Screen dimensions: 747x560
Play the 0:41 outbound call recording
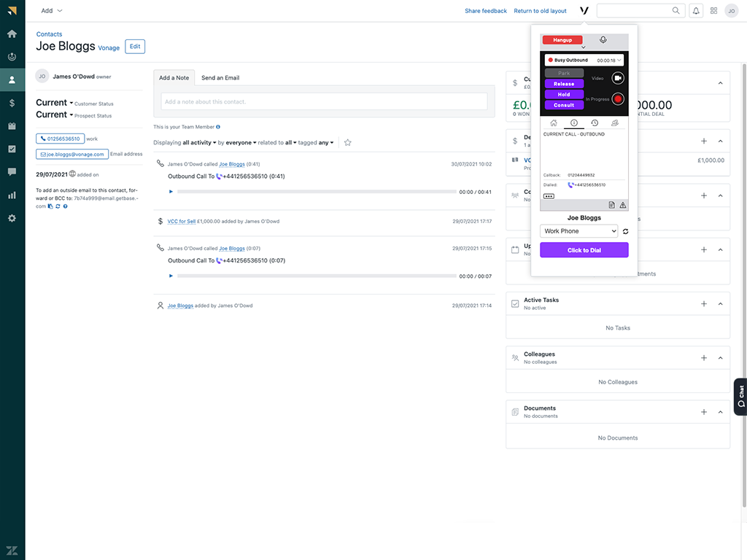coord(170,192)
